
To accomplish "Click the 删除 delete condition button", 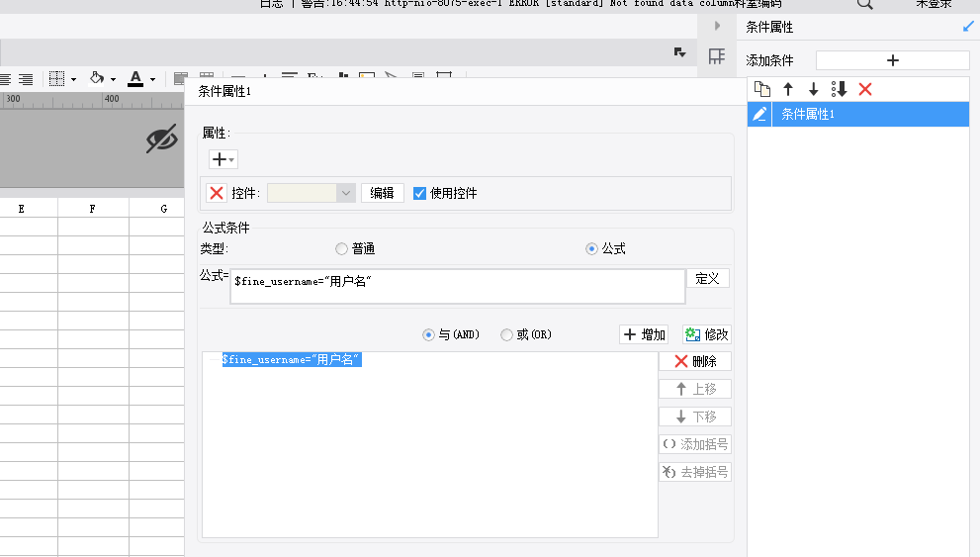I will (x=695, y=361).
